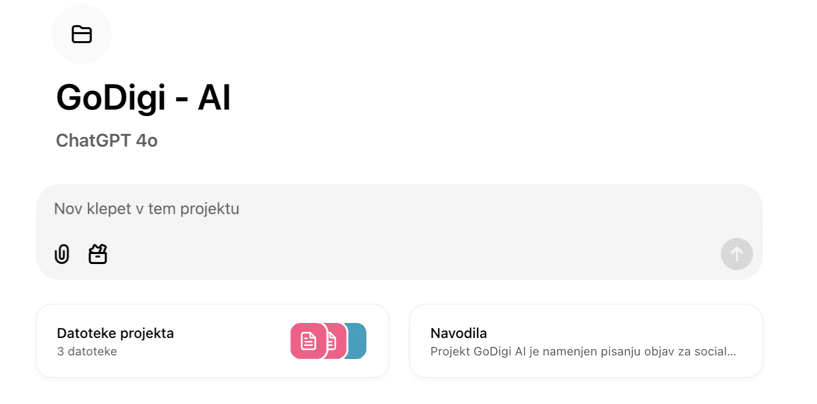Open the tools toolbox icon
This screenshot has height=404, width=817.
(97, 254)
